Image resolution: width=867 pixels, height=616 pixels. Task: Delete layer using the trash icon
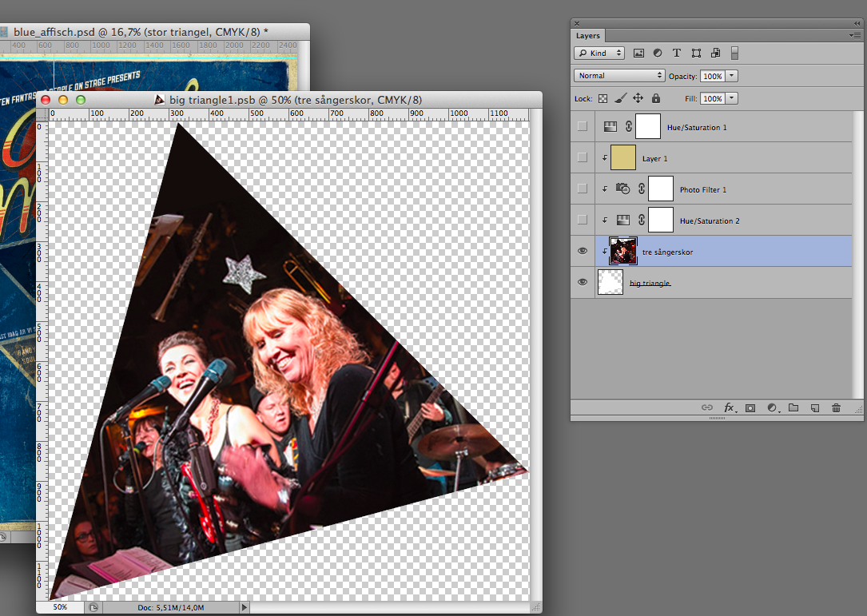pyautogui.click(x=836, y=408)
